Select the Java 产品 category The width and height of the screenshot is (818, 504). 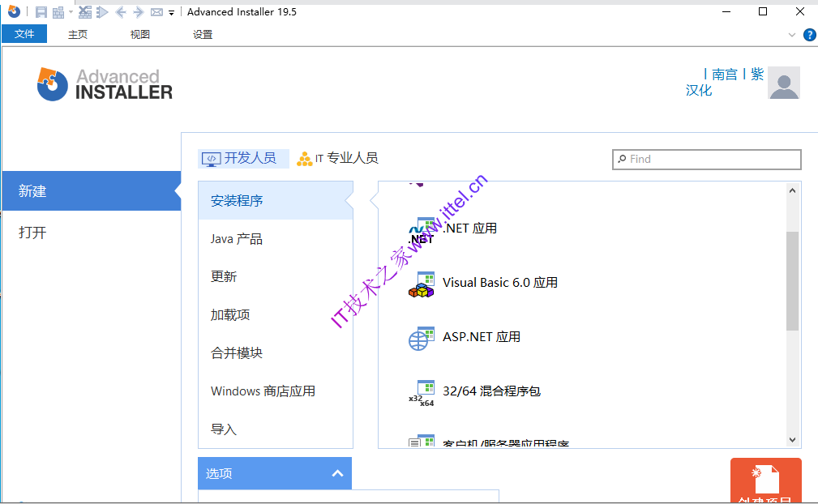tap(276, 239)
